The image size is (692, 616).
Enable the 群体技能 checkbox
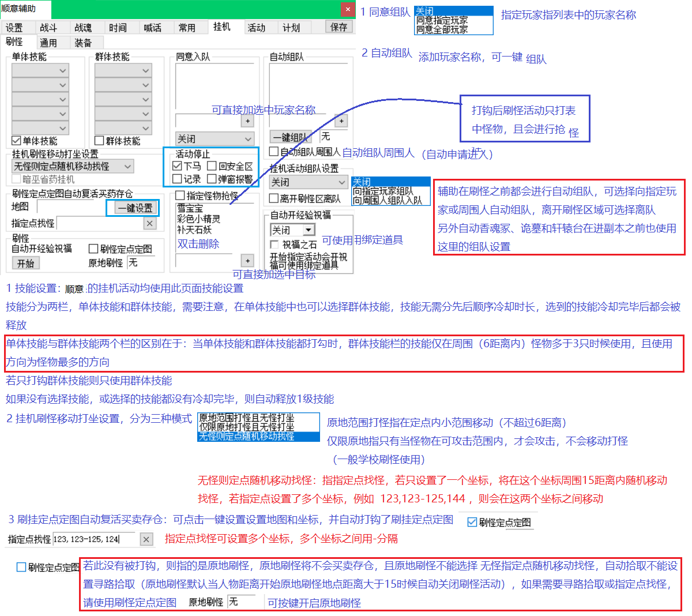point(99,141)
